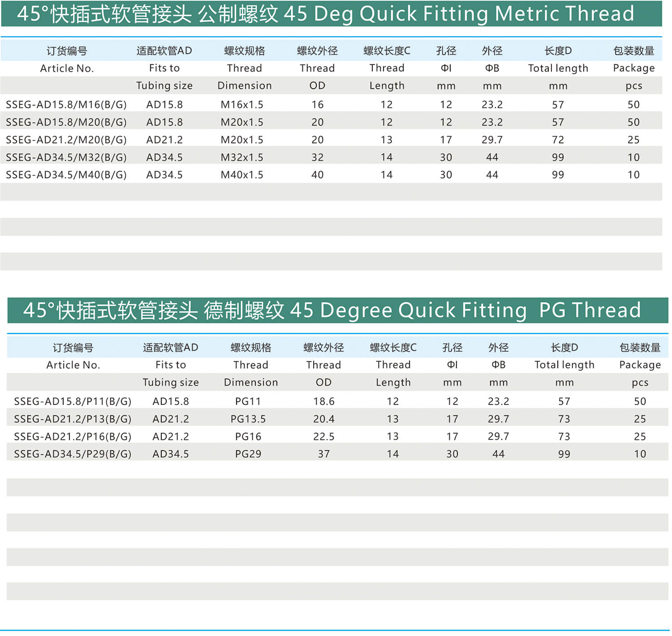Click the 18.6 thread OD value
The image size is (672, 636).
pyautogui.click(x=323, y=401)
